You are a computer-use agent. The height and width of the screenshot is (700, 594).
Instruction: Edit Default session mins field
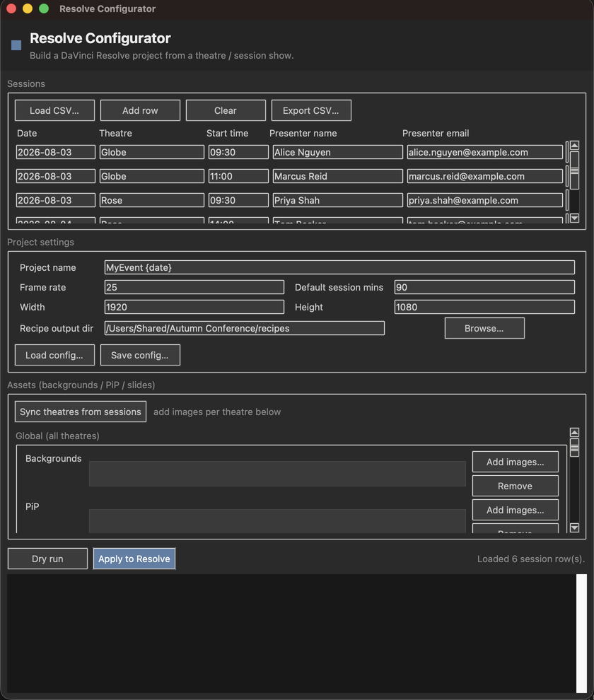tap(484, 287)
